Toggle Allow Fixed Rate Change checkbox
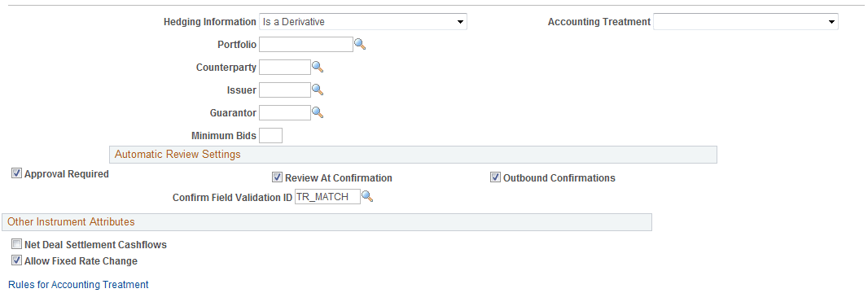 tap(16, 261)
